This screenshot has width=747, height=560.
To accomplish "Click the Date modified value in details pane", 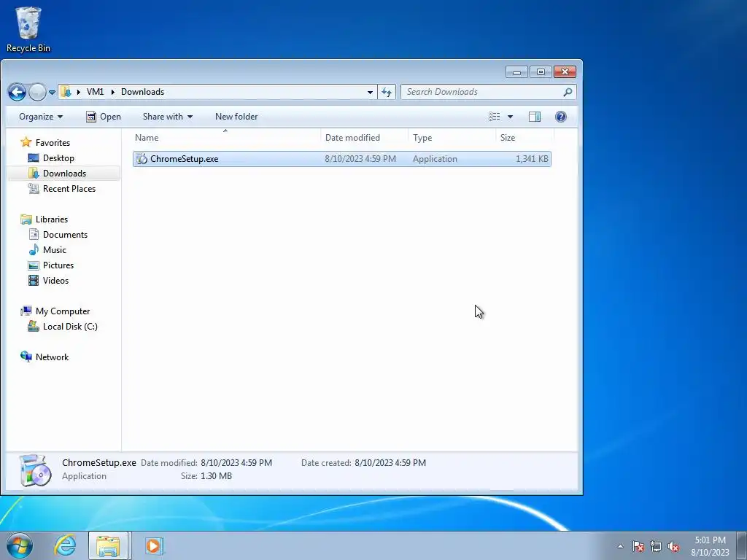I will tap(236, 463).
